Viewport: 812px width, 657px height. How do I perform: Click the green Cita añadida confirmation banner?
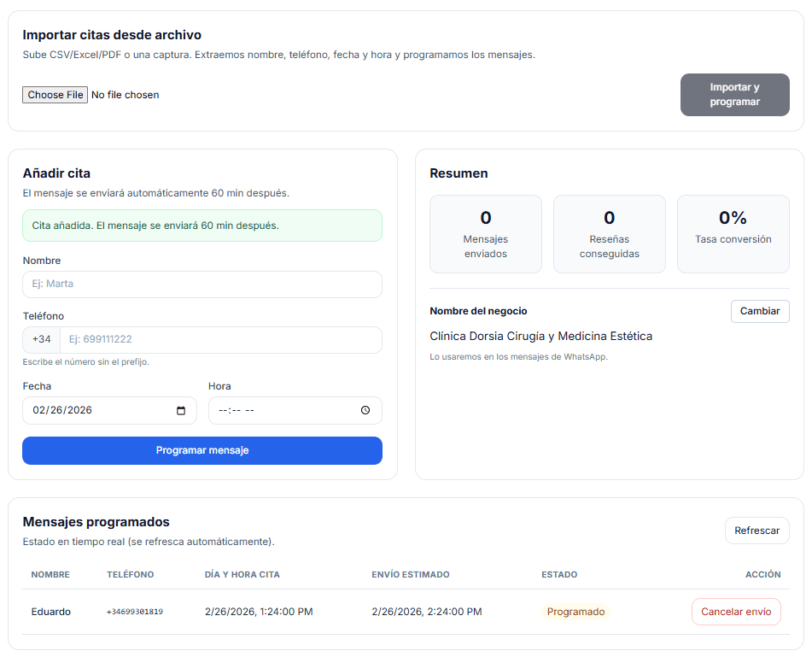click(x=202, y=226)
